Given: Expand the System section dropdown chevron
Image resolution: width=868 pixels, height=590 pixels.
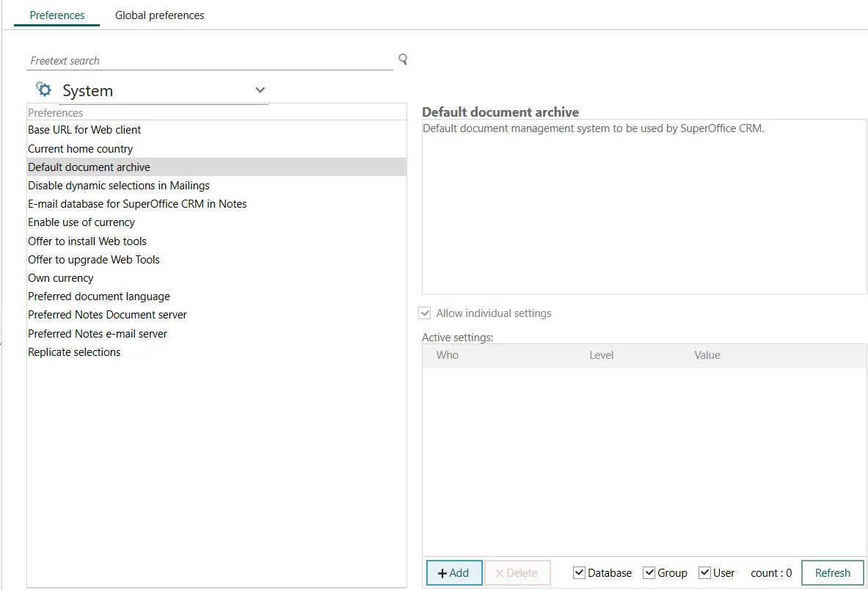Looking at the screenshot, I should coord(260,90).
